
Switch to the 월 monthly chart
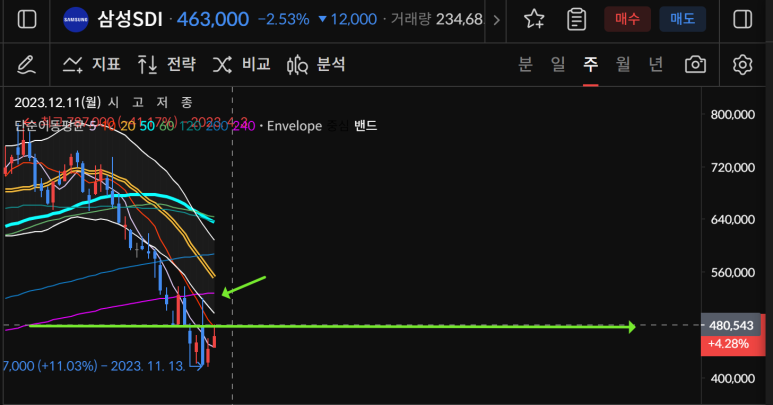click(623, 64)
